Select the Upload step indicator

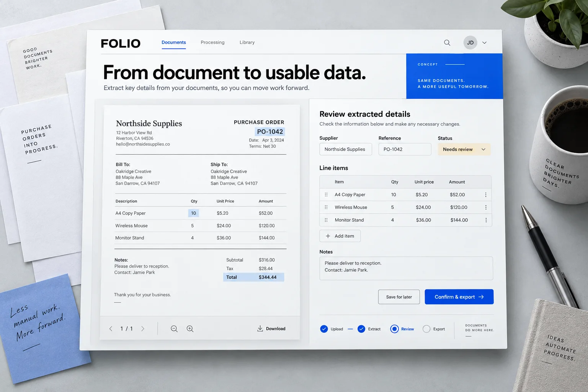point(332,329)
